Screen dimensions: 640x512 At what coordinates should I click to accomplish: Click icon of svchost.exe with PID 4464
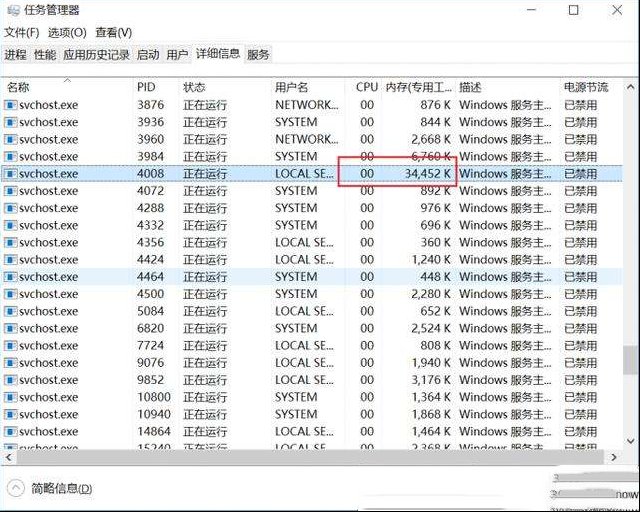pos(11,276)
